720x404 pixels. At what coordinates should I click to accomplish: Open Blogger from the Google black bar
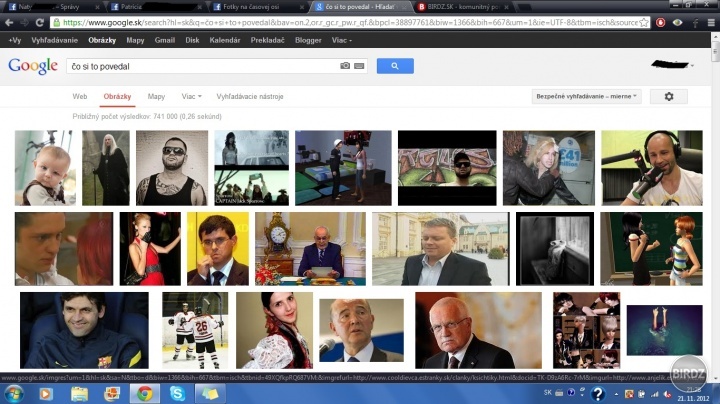point(308,40)
